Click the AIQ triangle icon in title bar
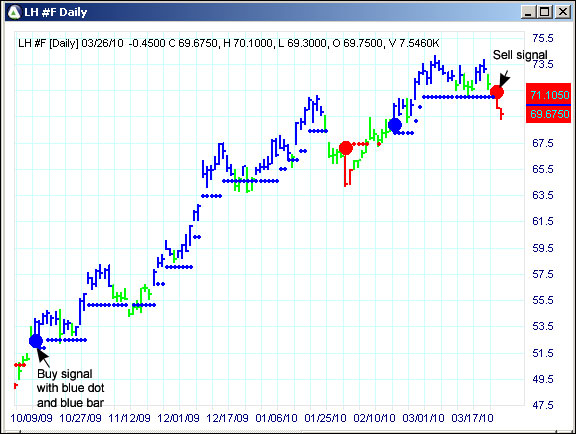Image resolution: width=576 pixels, height=434 pixels. (x=14, y=12)
